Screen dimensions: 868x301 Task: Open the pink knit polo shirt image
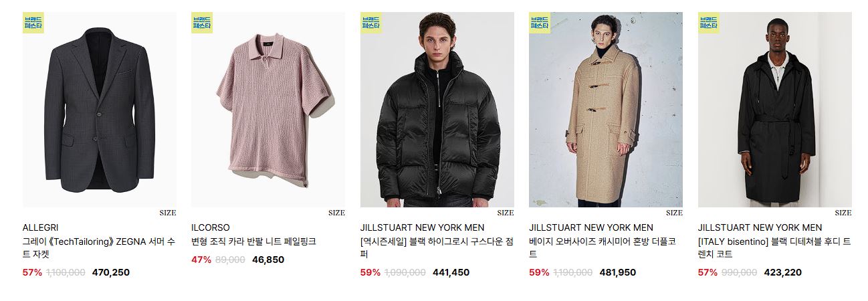pyautogui.click(x=269, y=110)
